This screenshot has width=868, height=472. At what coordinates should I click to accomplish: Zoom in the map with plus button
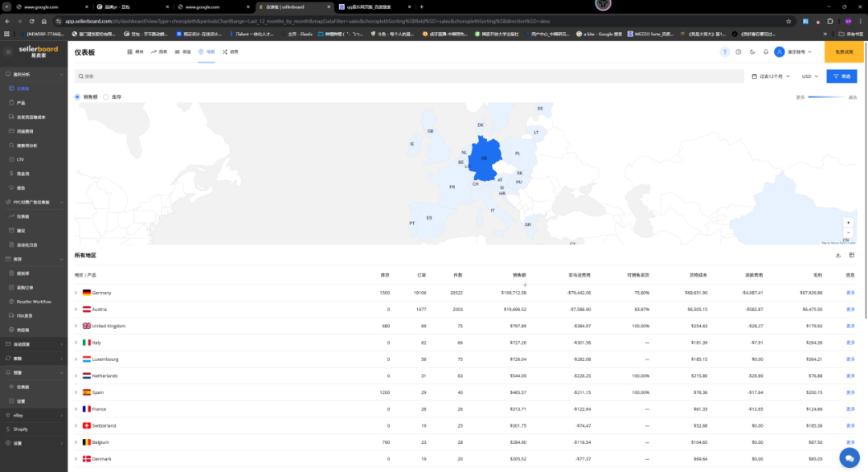[x=848, y=223]
